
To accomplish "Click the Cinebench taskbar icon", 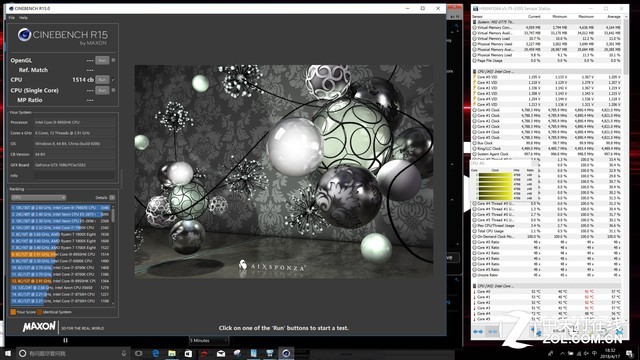I will tap(286, 353).
